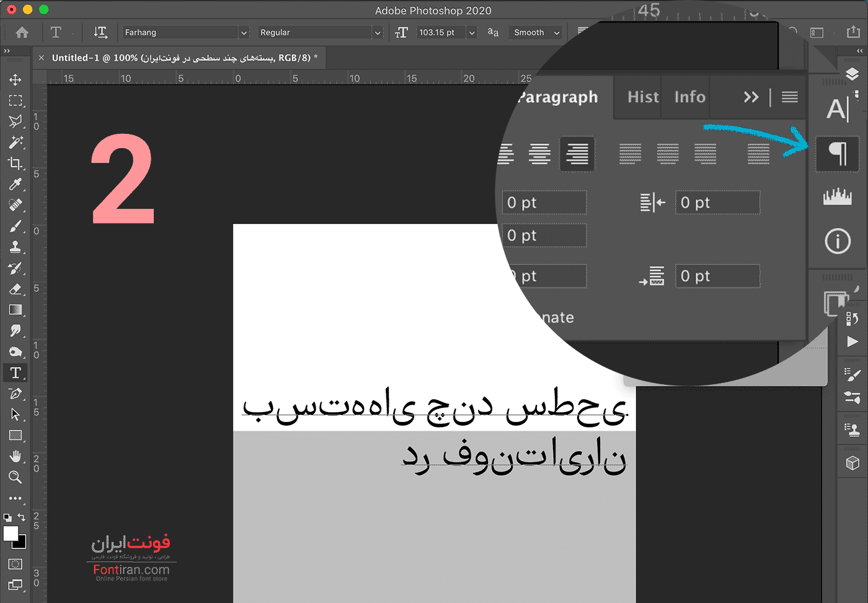868x603 pixels.
Task: Click the 103.15 pt font size field
Action: tap(440, 33)
